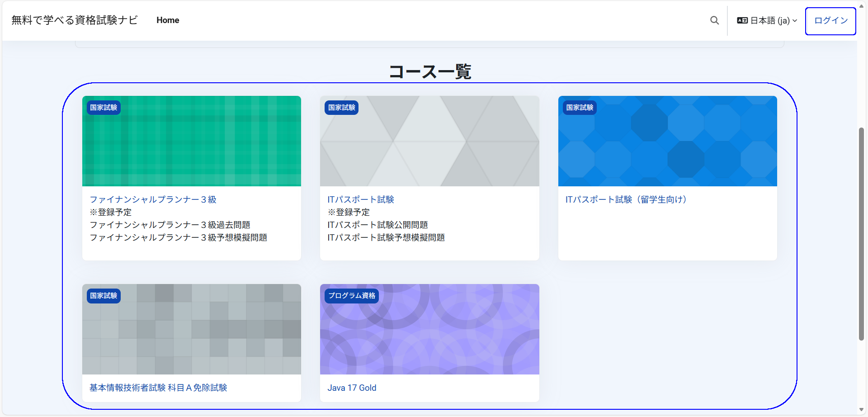Open ITパスポート試験（留学生向け）course link
The width and height of the screenshot is (868, 417).
click(x=626, y=199)
